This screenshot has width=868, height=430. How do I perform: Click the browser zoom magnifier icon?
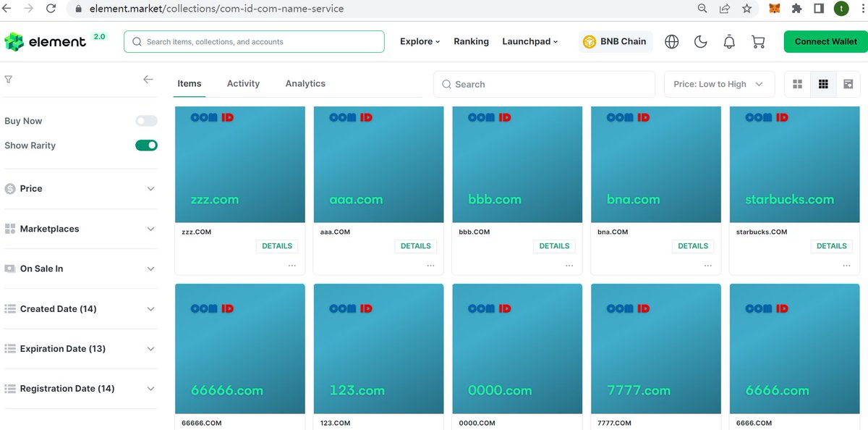pyautogui.click(x=702, y=9)
